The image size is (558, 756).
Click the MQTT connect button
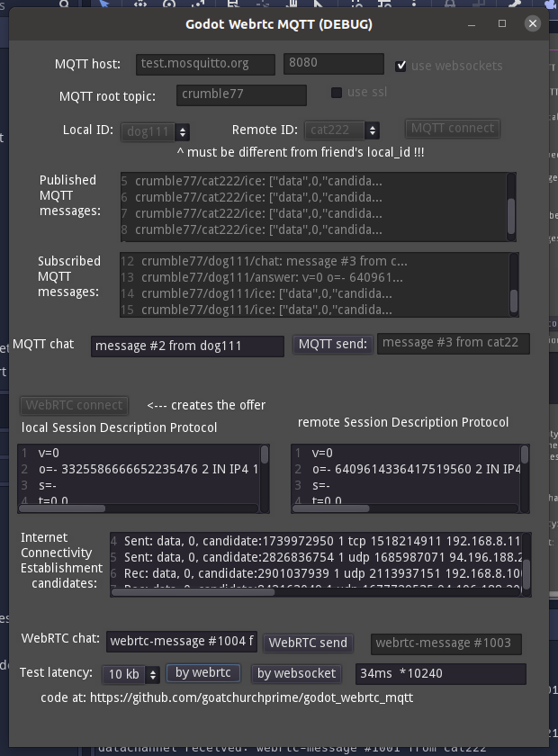(x=453, y=129)
